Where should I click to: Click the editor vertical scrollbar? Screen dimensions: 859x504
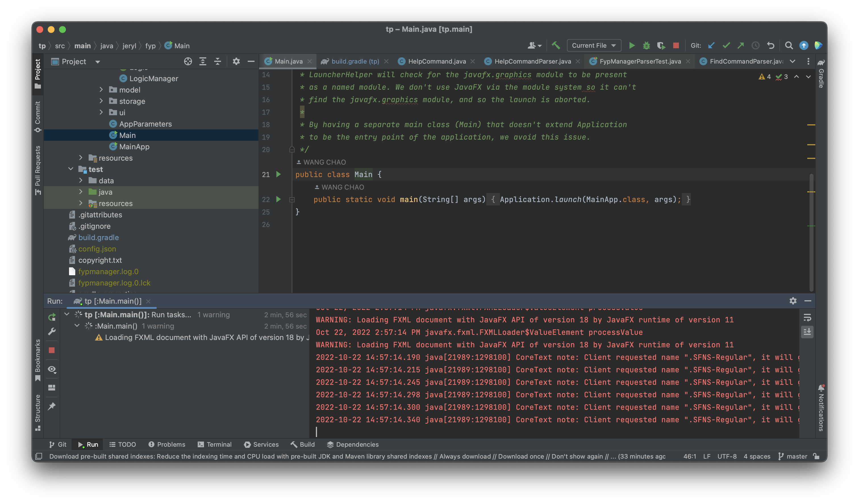pyautogui.click(x=811, y=232)
